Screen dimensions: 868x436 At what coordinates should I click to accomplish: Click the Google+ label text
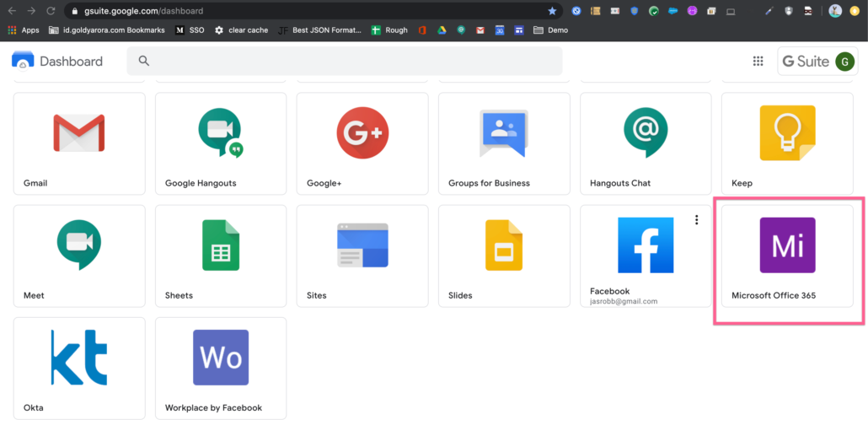324,183
